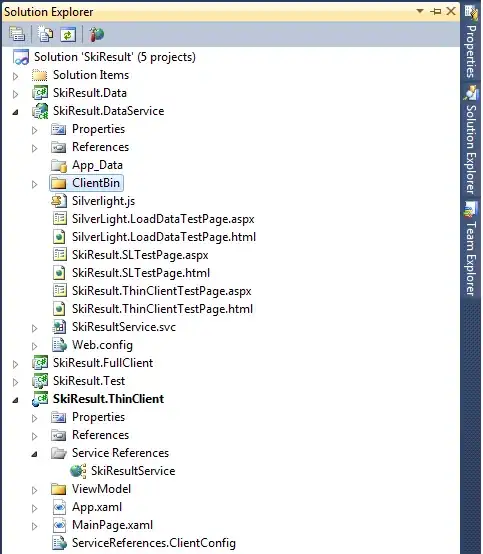The image size is (483, 554).
Task: Click the SkiResult.FullClient project icon
Action: pyautogui.click(x=40, y=363)
